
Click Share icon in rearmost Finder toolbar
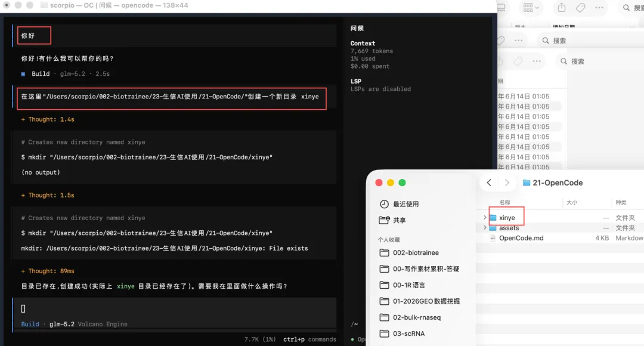point(562,7)
